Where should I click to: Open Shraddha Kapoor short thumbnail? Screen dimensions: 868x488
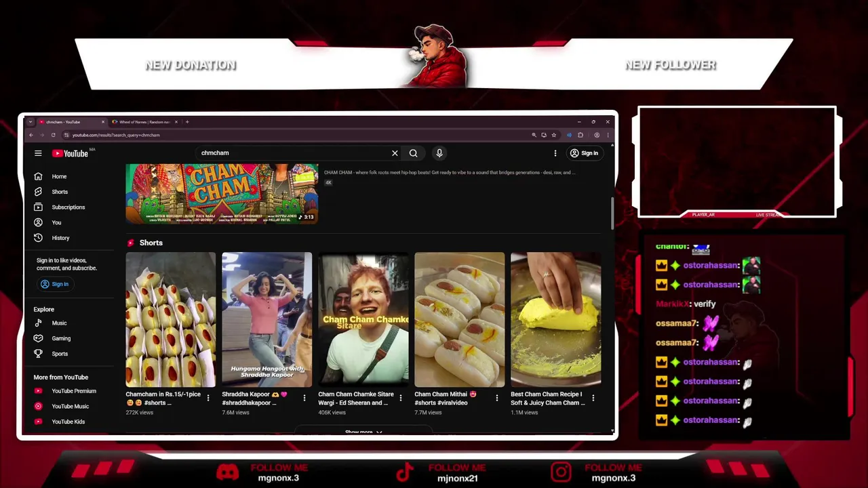tap(267, 320)
